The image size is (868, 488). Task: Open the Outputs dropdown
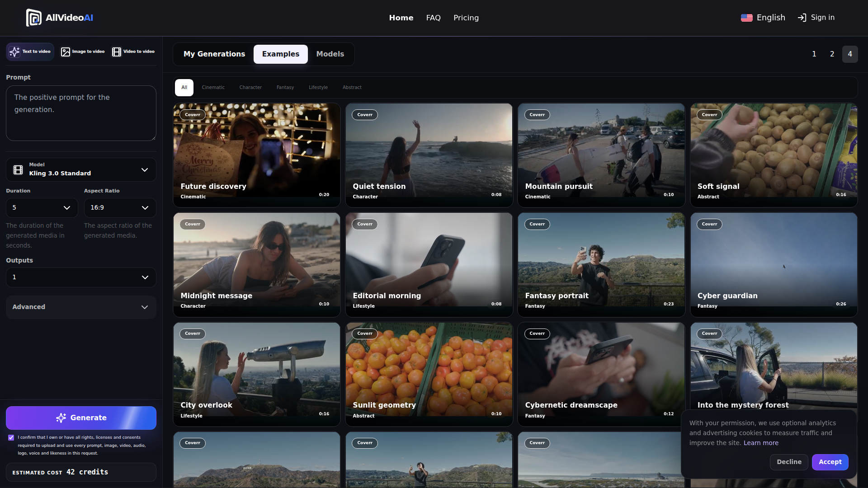(81, 277)
